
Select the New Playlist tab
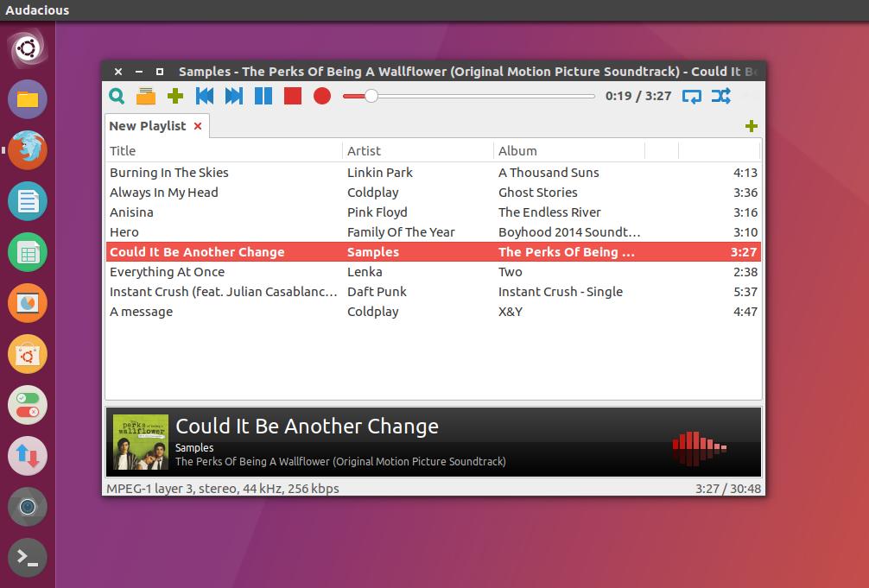(148, 126)
